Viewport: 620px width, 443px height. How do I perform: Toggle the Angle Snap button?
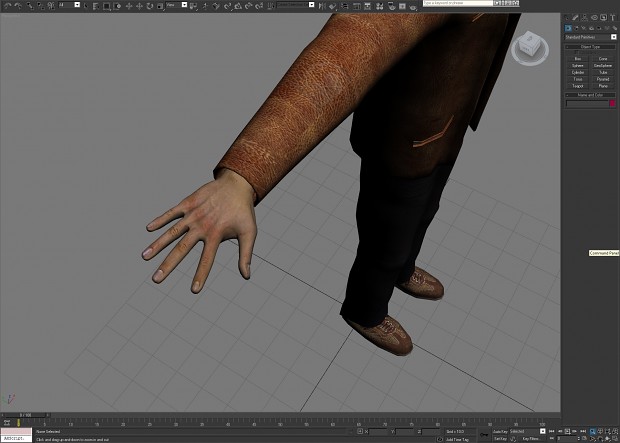click(x=238, y=6)
